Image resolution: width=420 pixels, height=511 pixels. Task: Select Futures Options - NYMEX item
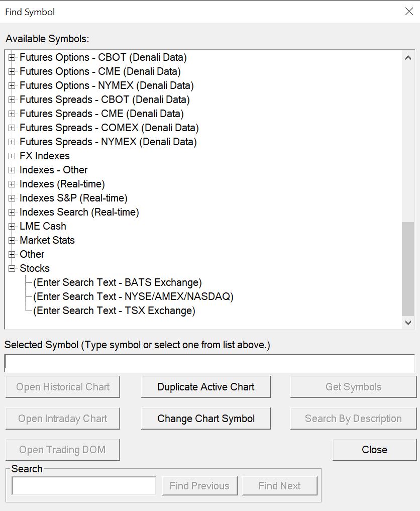[107, 85]
